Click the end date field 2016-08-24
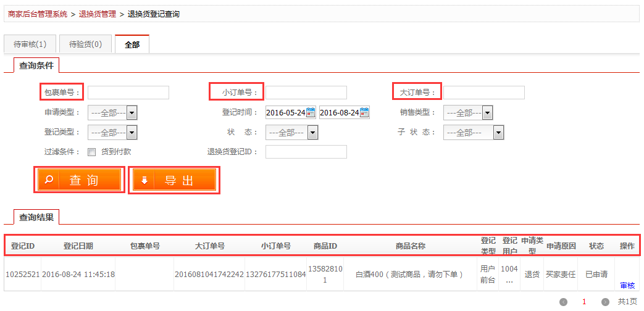Screen dimensions: 644x311 (340, 112)
